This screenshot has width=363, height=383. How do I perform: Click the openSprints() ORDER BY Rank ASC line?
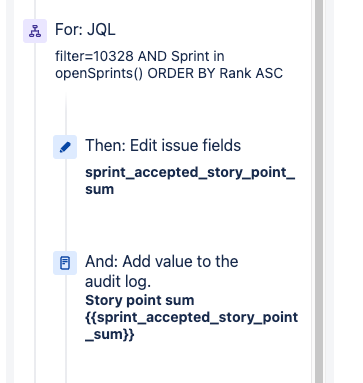(x=169, y=73)
